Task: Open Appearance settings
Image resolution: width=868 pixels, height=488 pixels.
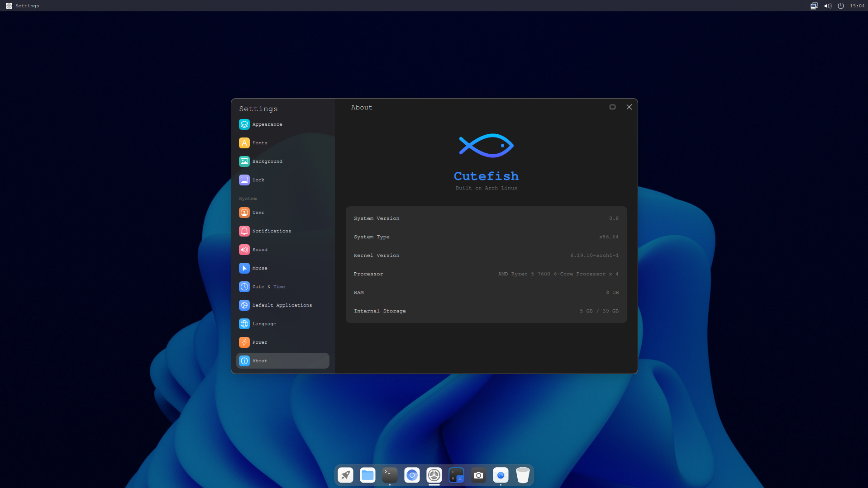Action: tap(267, 124)
